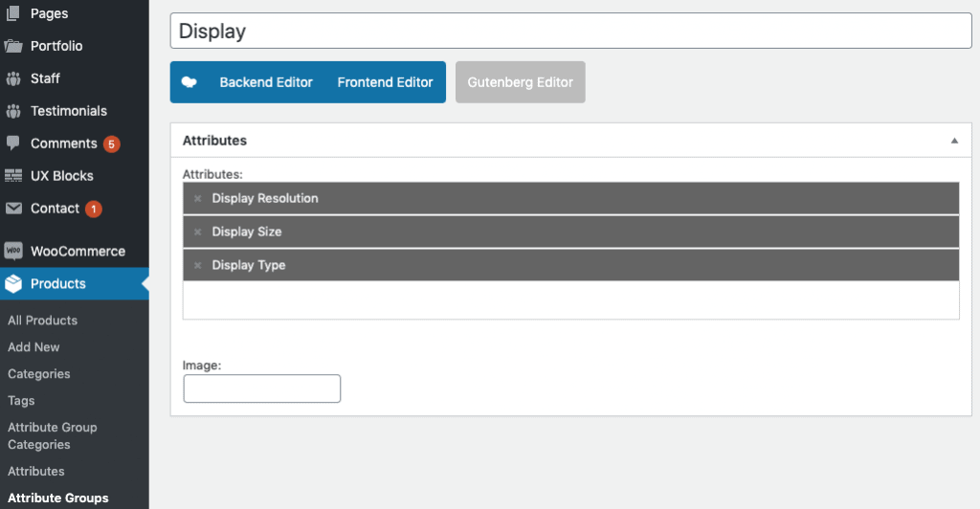Click the Pages icon in sidebar
This screenshot has height=509, width=980.
pyautogui.click(x=13, y=13)
